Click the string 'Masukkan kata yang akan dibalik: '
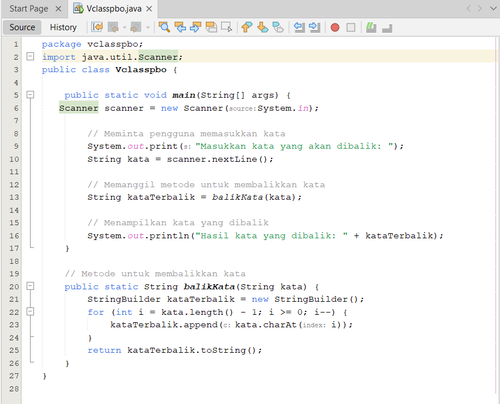This screenshot has width=500, height=404. click(x=294, y=146)
